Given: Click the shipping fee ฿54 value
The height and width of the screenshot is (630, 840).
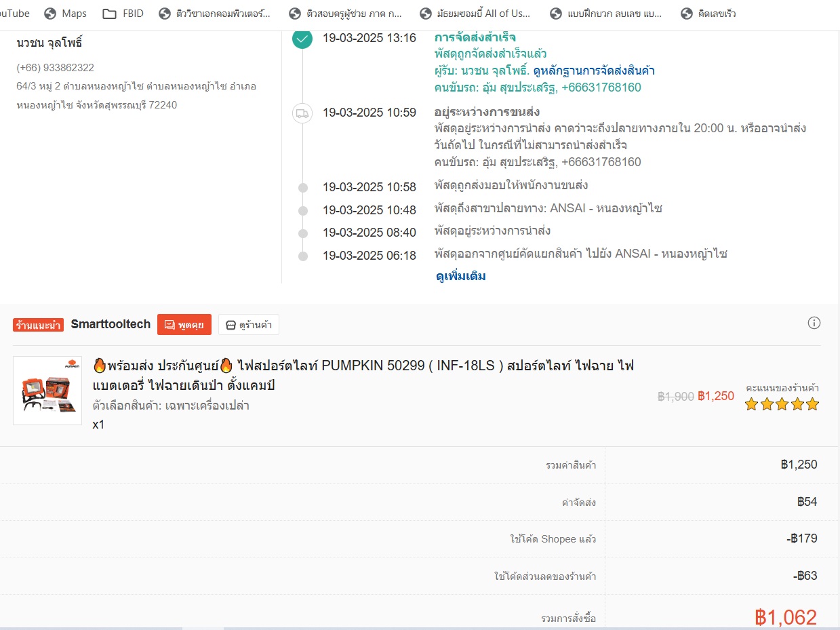Looking at the screenshot, I should coord(807,502).
